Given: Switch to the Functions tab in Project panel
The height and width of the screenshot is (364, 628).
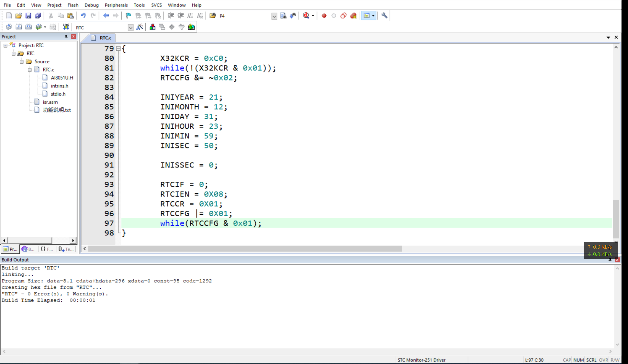Looking at the screenshot, I should coord(47,249).
